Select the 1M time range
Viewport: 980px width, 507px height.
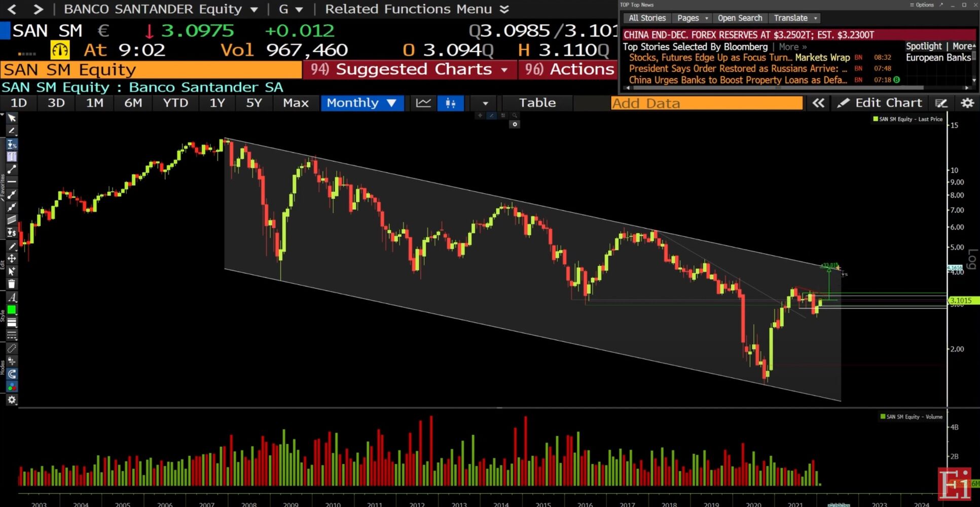click(x=95, y=103)
